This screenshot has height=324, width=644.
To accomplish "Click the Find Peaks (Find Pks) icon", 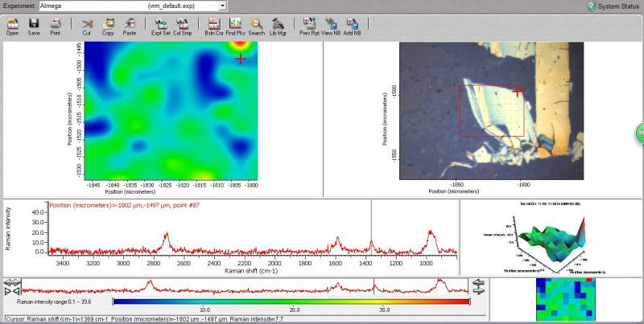I will click(x=235, y=27).
